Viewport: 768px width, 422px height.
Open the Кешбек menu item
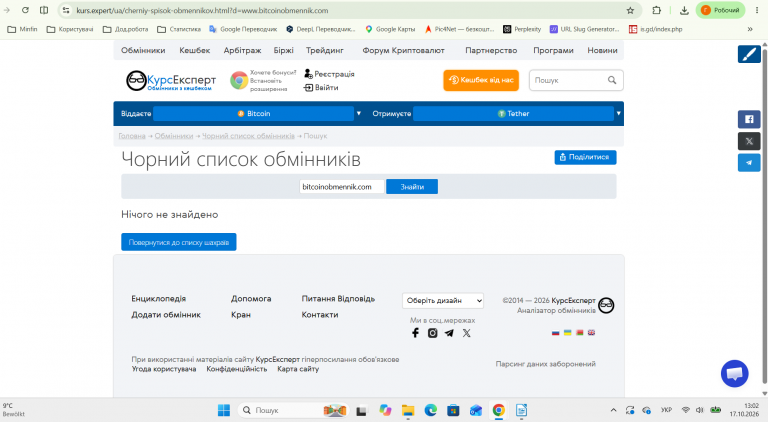(x=194, y=50)
